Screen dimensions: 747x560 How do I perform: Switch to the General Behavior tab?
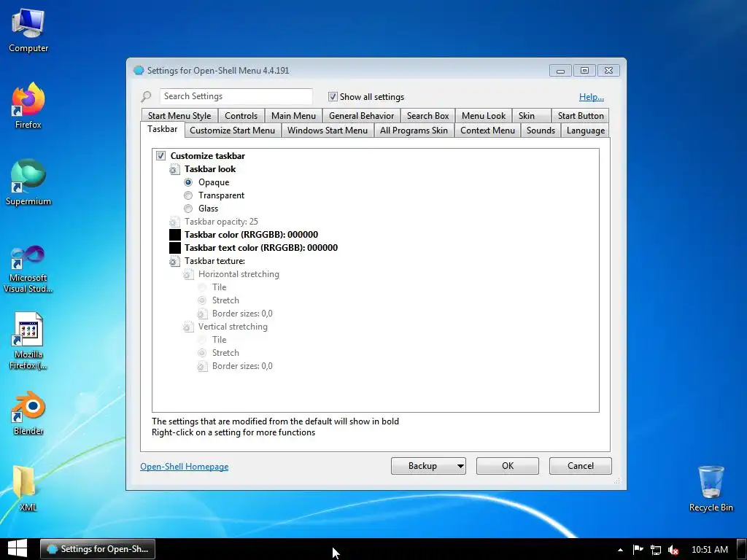coord(361,116)
